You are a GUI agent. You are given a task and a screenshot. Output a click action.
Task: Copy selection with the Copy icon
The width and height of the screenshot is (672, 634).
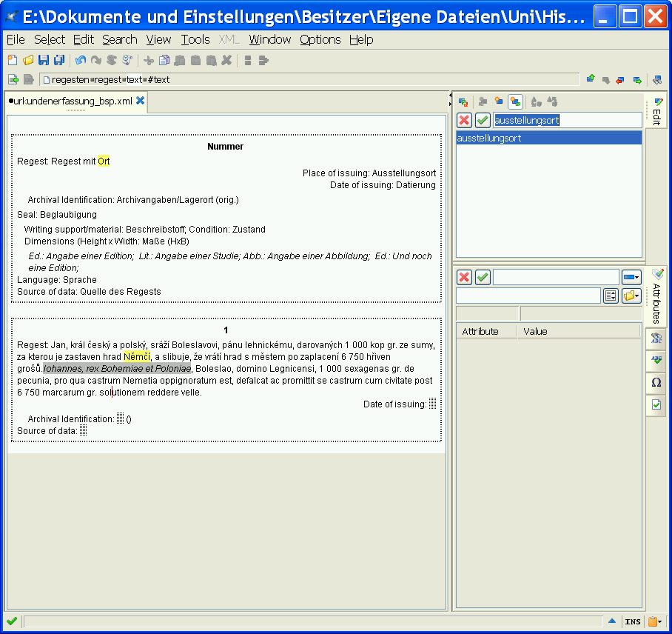coord(164,60)
